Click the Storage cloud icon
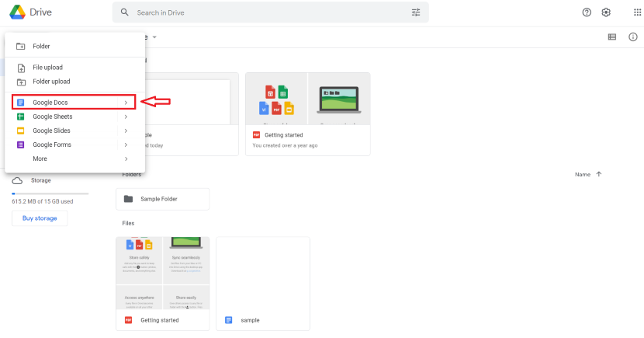 point(17,180)
